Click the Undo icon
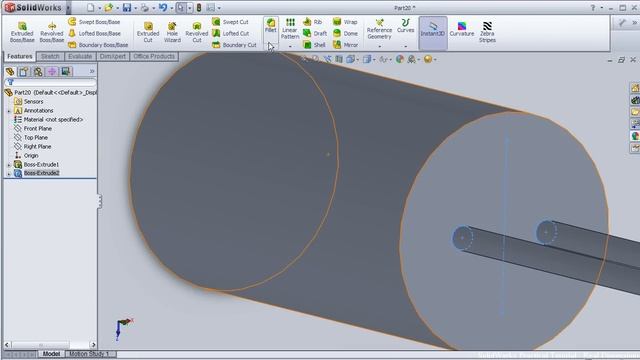640x360 pixels. [x=163, y=8]
